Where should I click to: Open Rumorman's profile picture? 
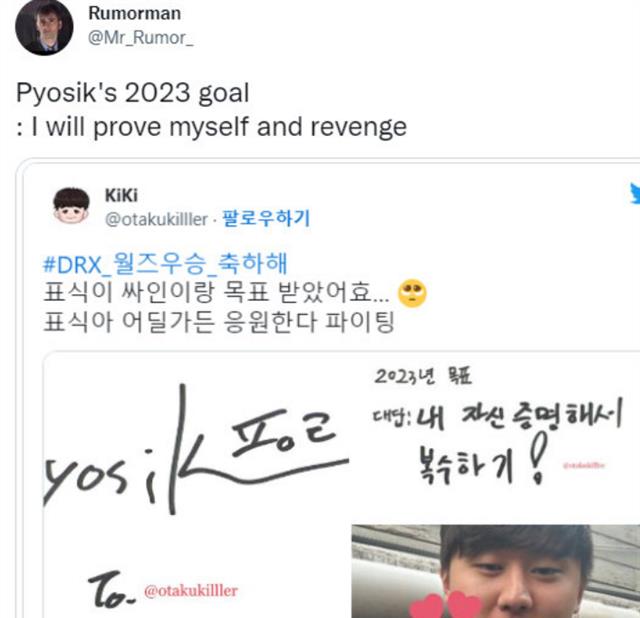(x=44, y=27)
